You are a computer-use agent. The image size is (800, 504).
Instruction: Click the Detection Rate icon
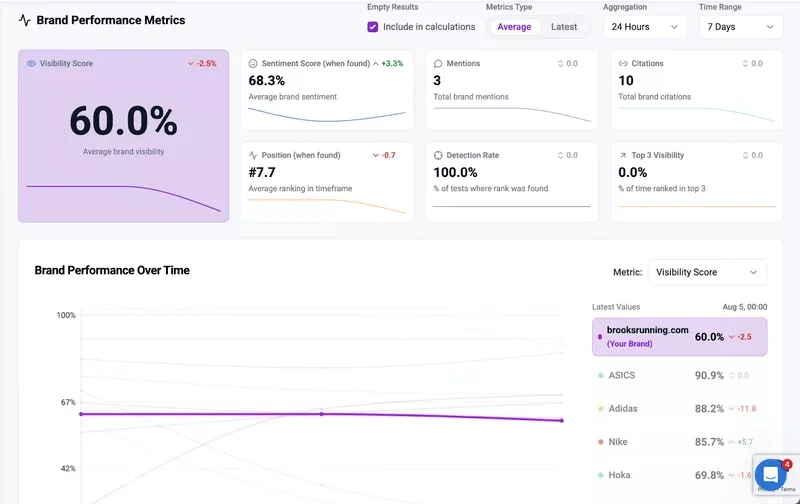[438, 156]
